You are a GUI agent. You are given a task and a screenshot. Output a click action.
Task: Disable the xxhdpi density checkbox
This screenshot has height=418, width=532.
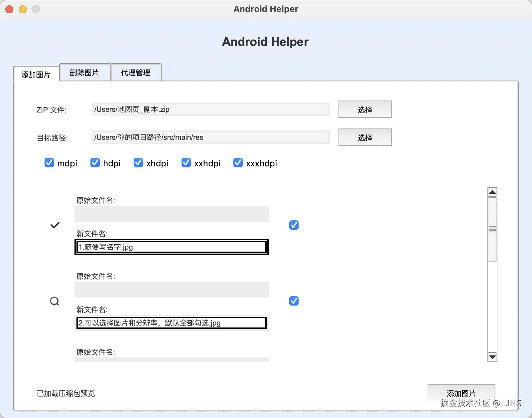(x=186, y=163)
